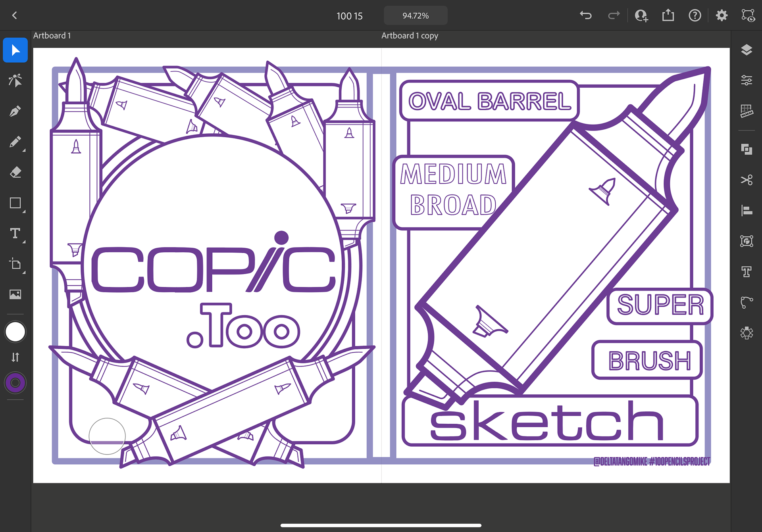Select the Type tool
Viewport: 762px width, 532px height.
[15, 233]
